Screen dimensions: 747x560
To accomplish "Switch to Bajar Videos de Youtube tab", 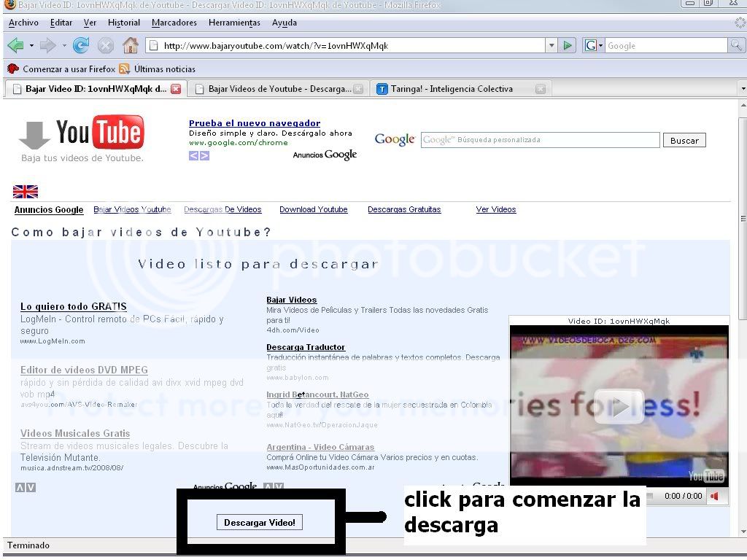I will [279, 89].
